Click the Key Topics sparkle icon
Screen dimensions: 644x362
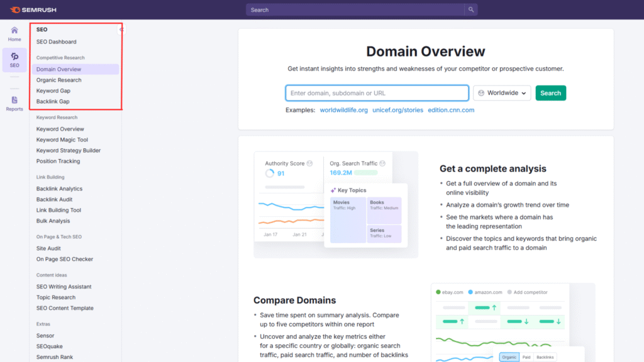pos(333,190)
